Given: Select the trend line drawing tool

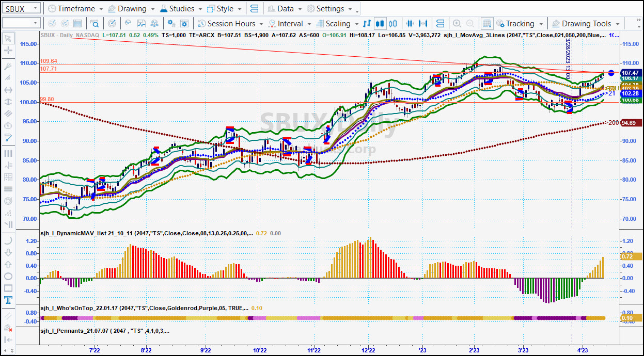Looking at the screenshot, I should (8, 137).
